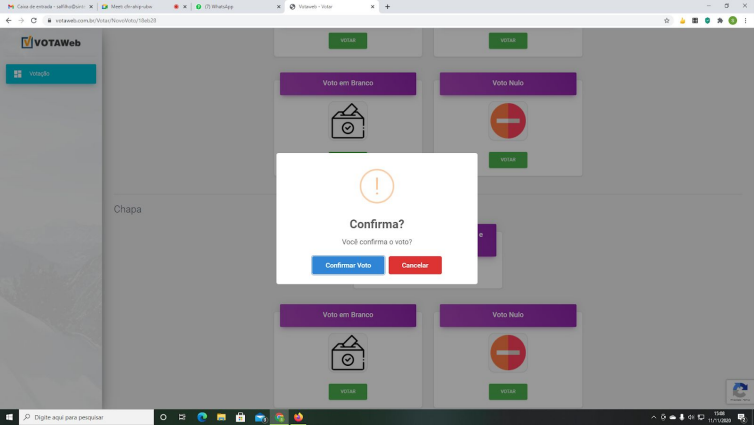
Task: Reload the current page
Action: 34,20
